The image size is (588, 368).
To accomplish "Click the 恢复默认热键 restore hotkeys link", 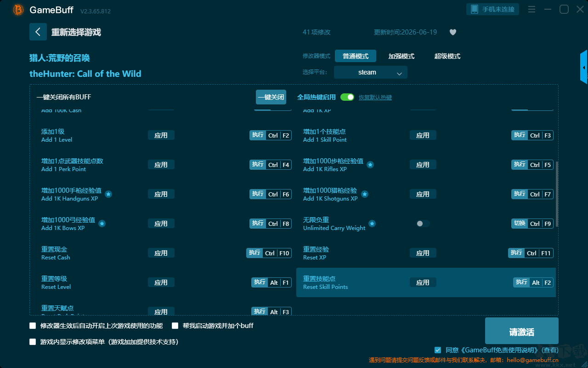I will (x=375, y=98).
